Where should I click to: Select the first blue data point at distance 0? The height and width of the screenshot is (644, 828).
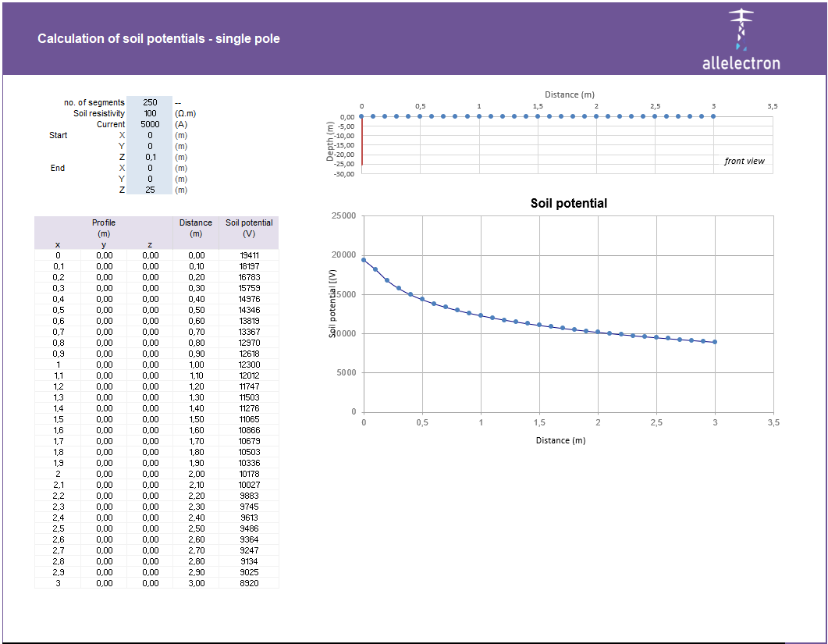362,259
